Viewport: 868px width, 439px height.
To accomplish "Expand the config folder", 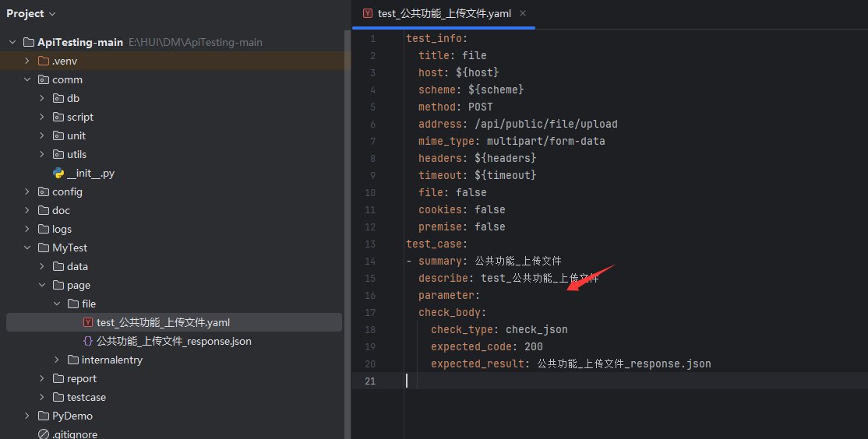I will click(27, 191).
